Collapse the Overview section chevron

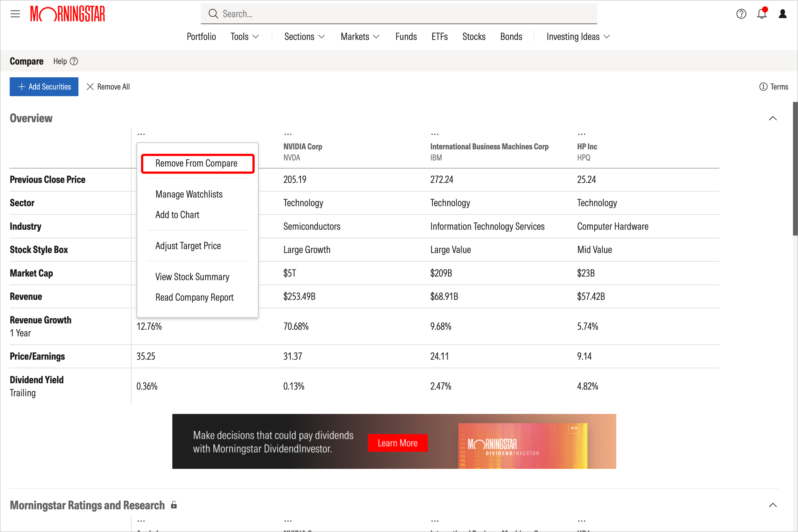point(773,118)
